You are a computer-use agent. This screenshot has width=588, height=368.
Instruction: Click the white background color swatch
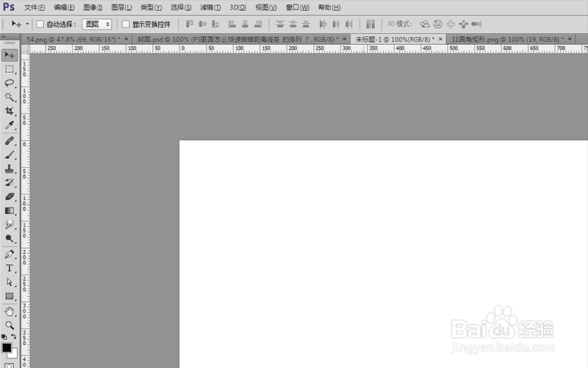14,355
